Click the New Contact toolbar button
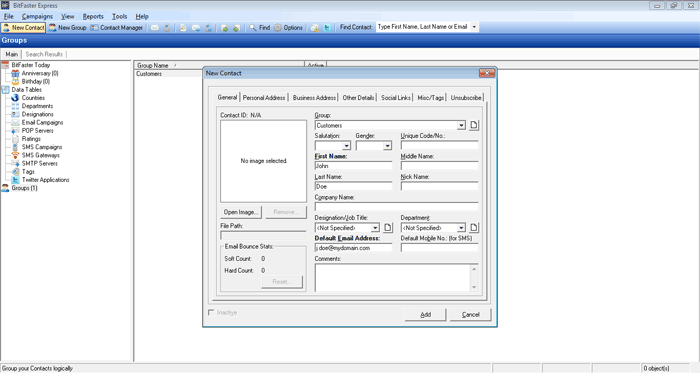The image size is (700, 373). (x=23, y=28)
